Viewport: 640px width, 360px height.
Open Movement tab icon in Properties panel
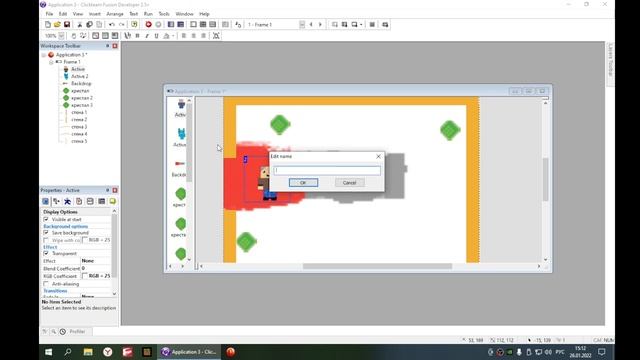[x=67, y=201]
